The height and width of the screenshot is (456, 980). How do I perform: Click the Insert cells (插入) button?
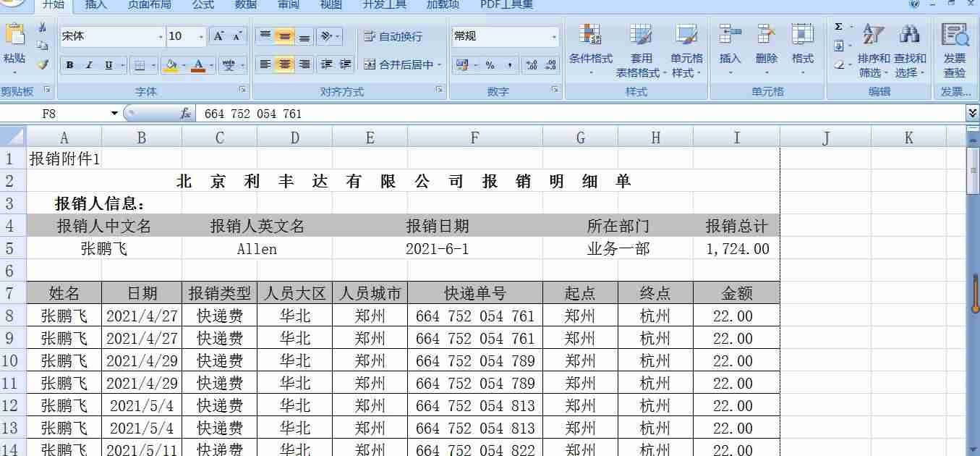[x=730, y=50]
